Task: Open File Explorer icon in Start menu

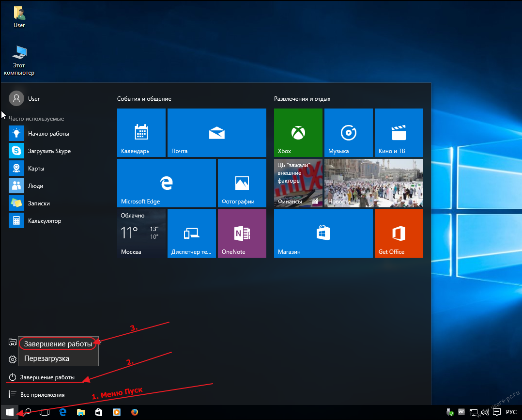Action: 12,342
